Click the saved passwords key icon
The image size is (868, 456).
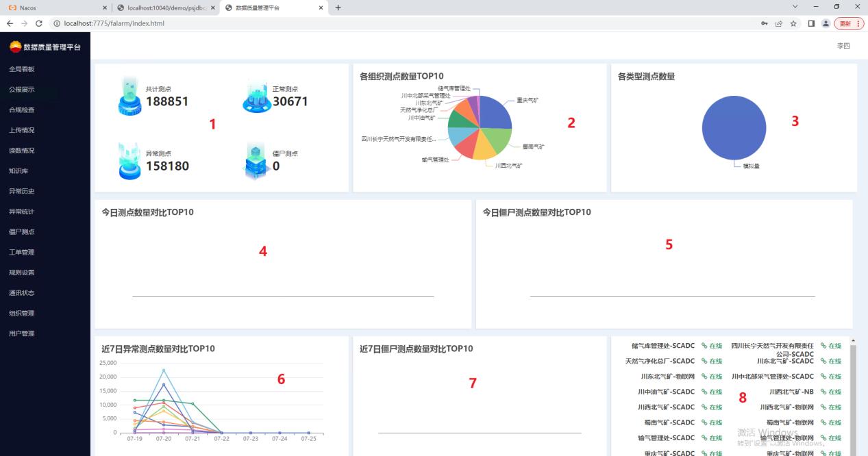point(765,23)
